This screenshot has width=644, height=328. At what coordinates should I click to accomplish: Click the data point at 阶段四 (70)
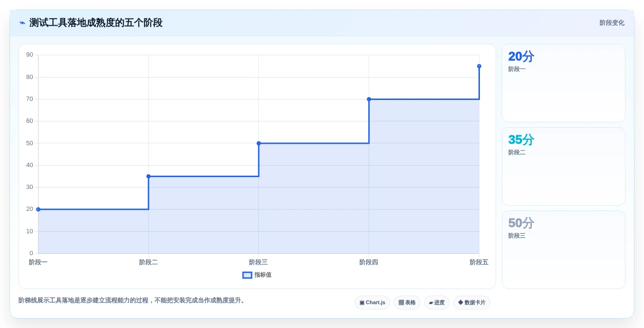[x=369, y=99]
